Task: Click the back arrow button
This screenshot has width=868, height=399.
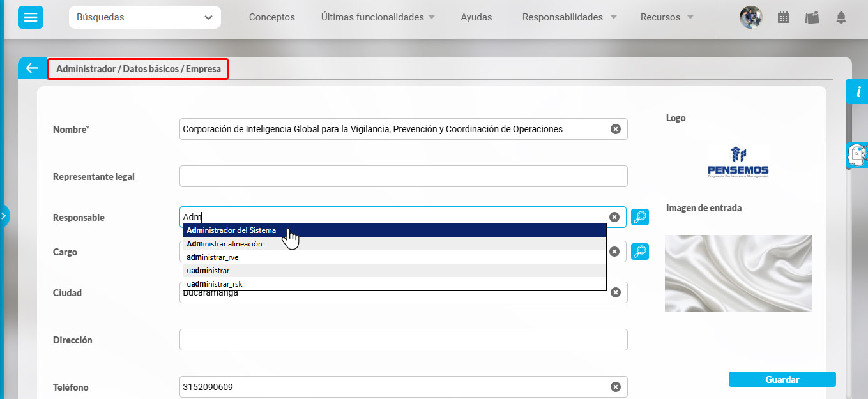Action: click(x=32, y=68)
